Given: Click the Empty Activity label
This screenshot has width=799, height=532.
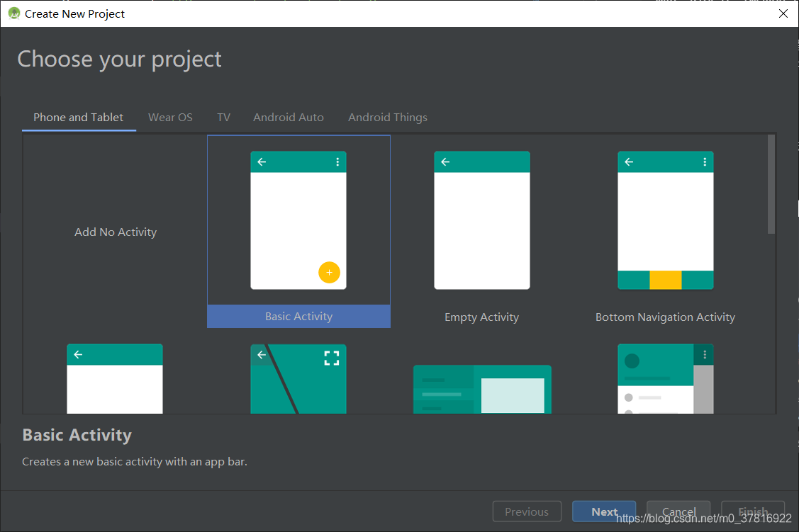Looking at the screenshot, I should coord(481,317).
